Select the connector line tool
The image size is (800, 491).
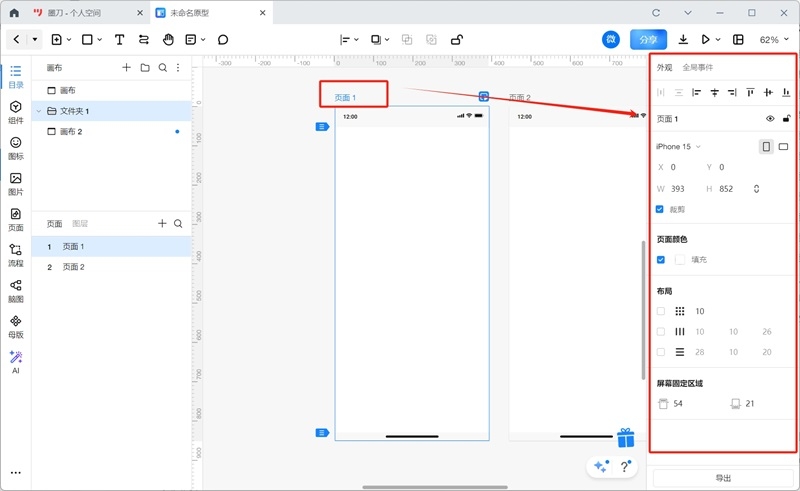[144, 39]
